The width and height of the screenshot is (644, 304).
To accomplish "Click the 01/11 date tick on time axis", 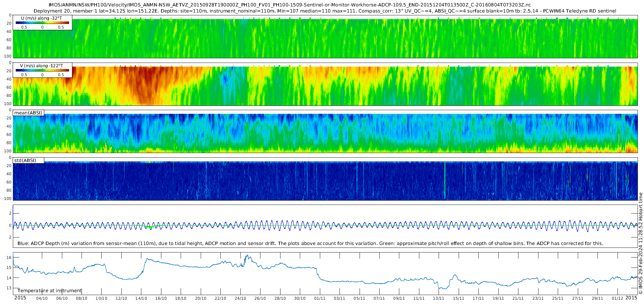I will pyautogui.click(x=319, y=298).
